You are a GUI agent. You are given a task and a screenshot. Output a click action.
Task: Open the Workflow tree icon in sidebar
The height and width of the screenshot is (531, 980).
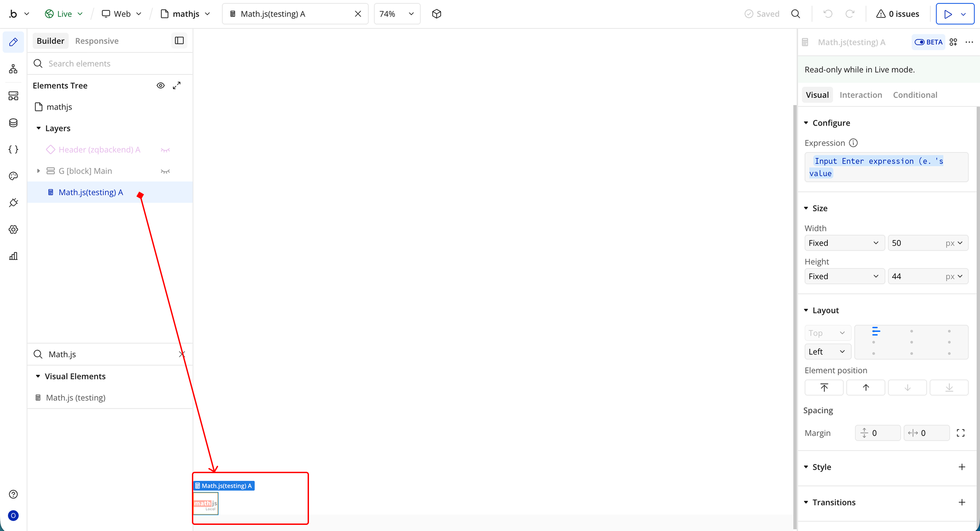click(13, 69)
